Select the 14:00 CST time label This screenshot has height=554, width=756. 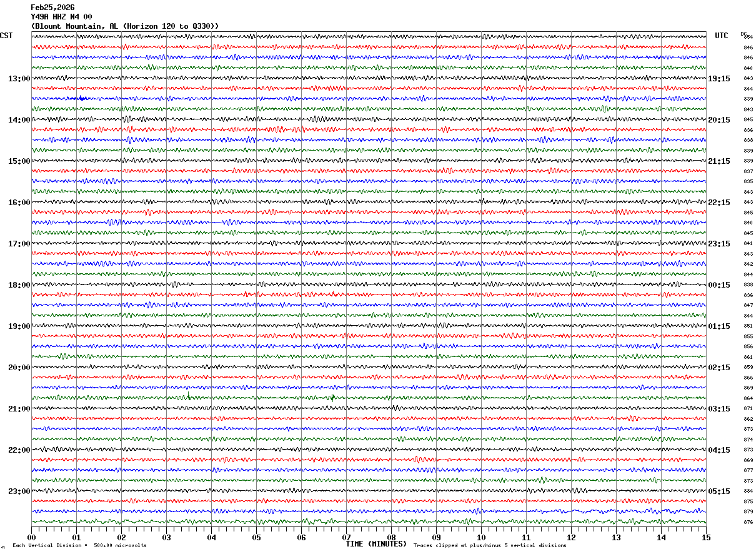19,120
